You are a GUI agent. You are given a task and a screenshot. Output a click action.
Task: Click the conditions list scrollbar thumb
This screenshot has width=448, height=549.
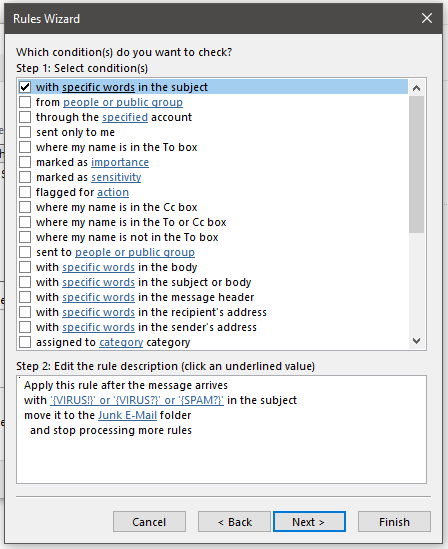pos(416,164)
